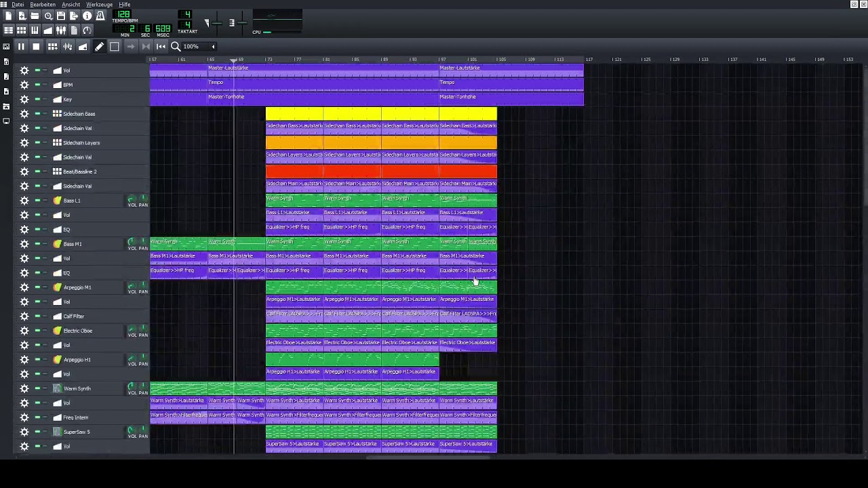Open track menu for BPM gear
The width and height of the screenshot is (868, 488).
[x=24, y=85]
